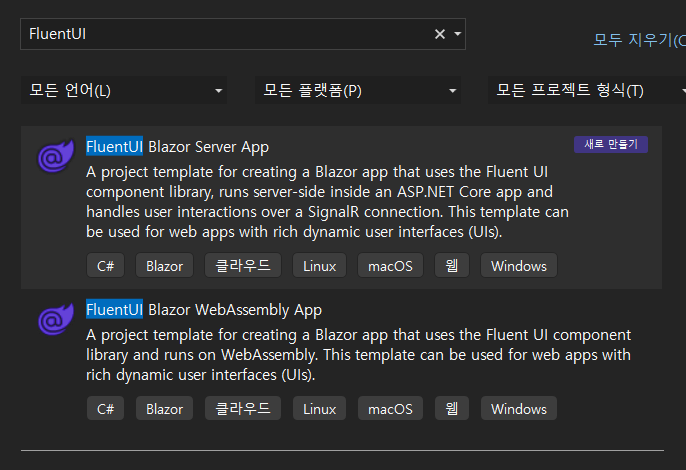Click the 모두 지우기 link
This screenshot has width=686, height=470.
point(639,40)
